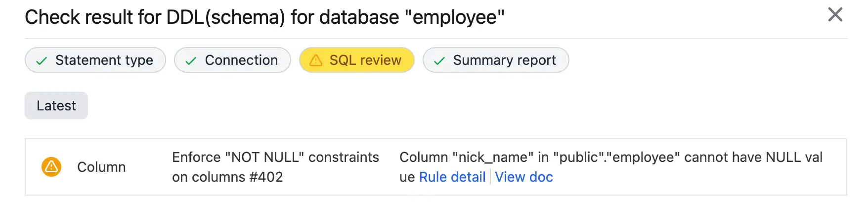Click the green checkmark on Summary report
Screen dimensions: 868x204
tap(439, 61)
